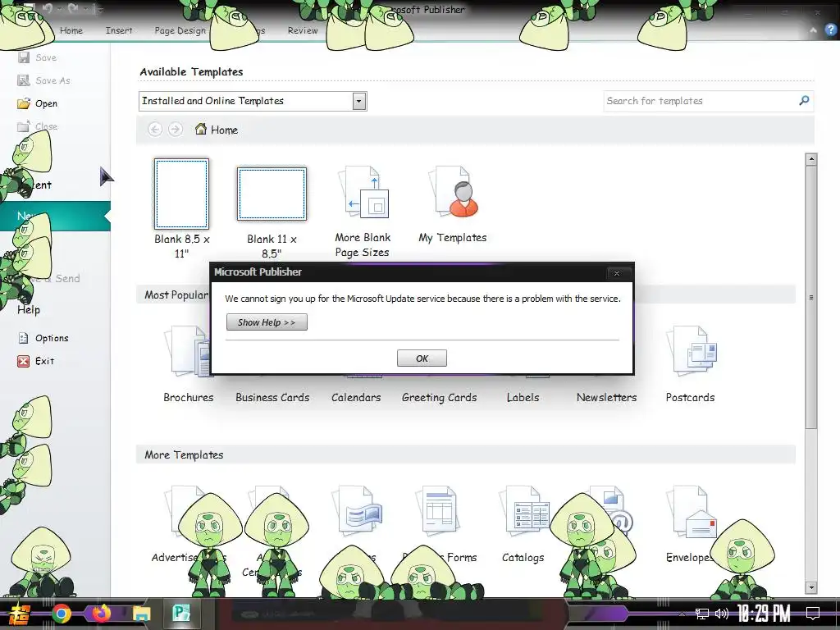Click OK in the Microsoft Publisher dialog

[x=422, y=358]
